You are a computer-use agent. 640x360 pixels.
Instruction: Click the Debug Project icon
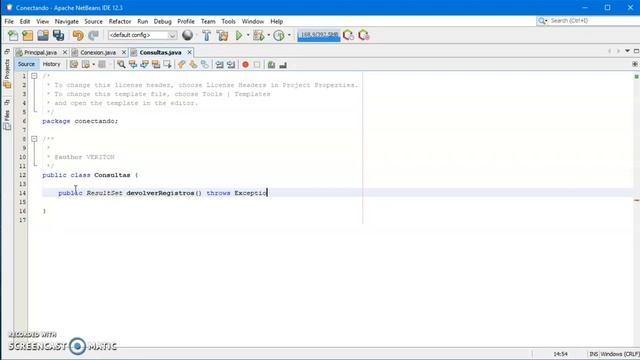pyautogui.click(x=258, y=36)
